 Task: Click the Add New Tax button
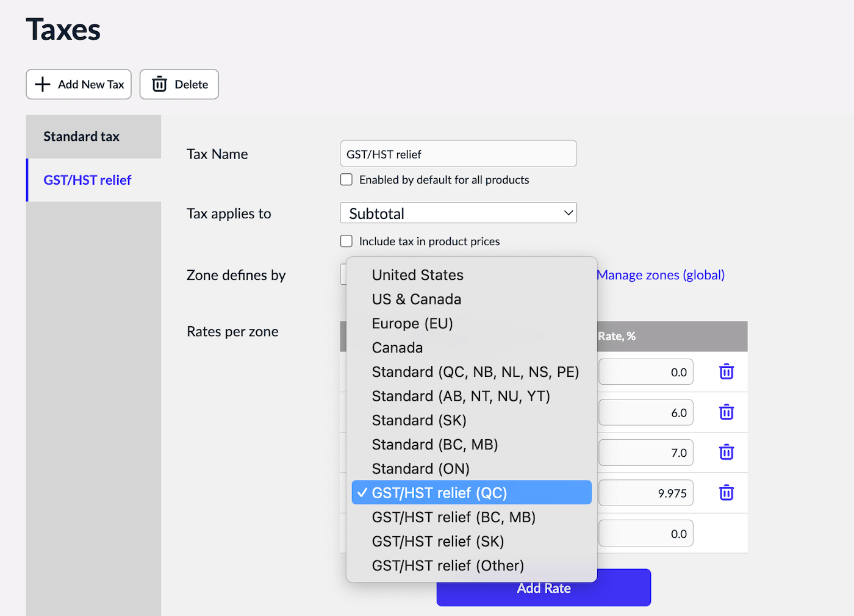(x=79, y=84)
